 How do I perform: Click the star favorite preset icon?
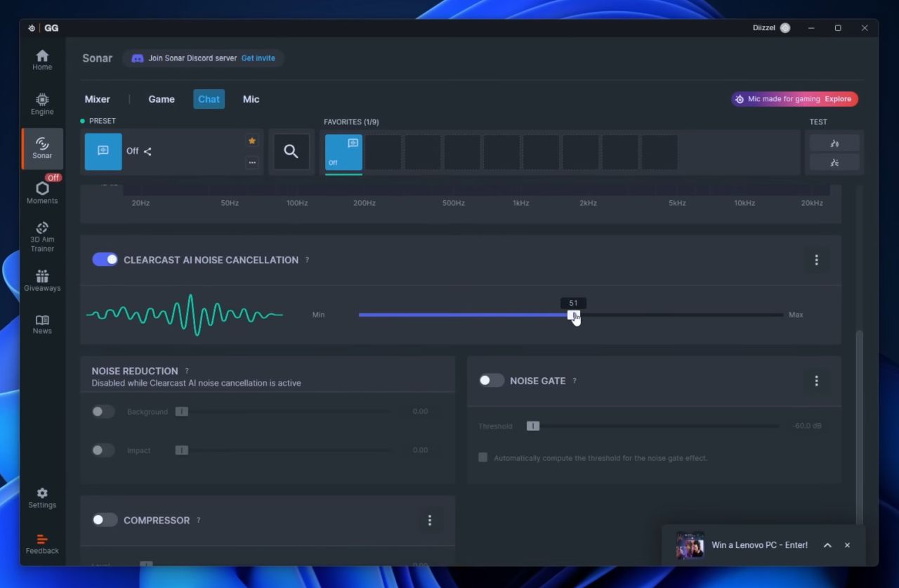[x=251, y=141]
